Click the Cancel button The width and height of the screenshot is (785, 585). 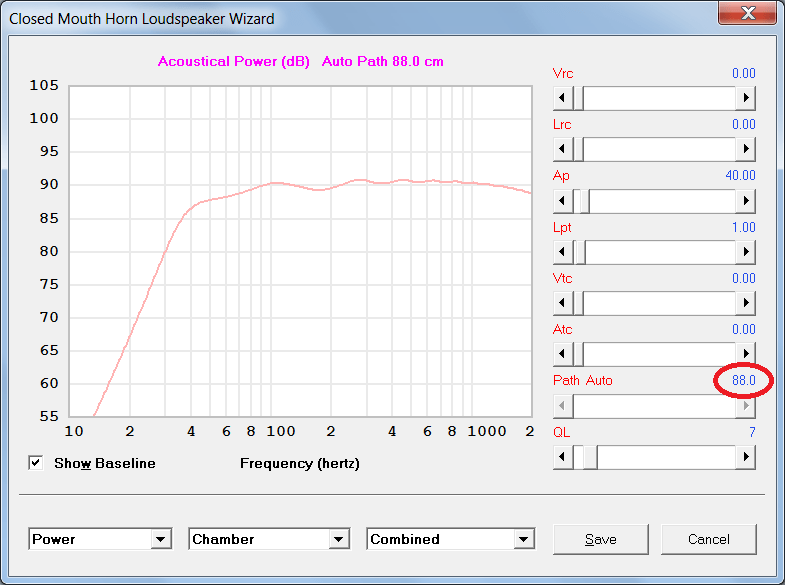708,539
